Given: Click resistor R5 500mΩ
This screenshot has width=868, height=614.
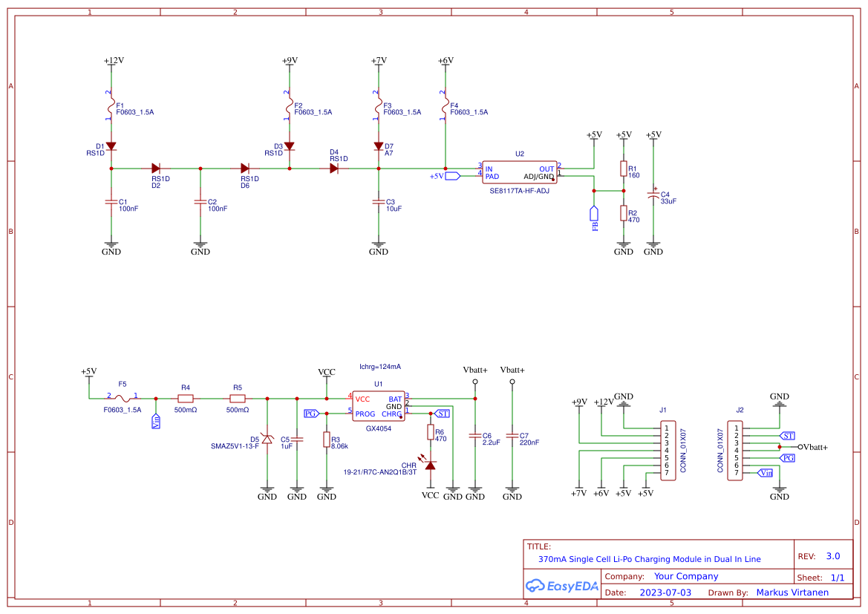Looking at the screenshot, I should coord(238,399).
